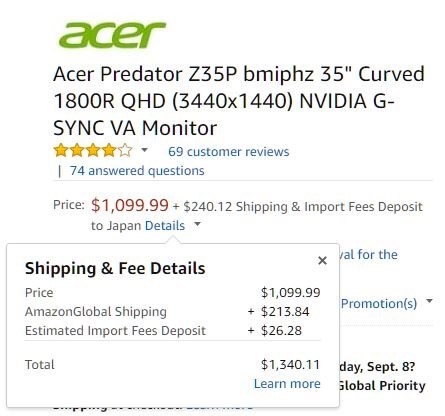Select the AmazonGlobal Shipping fee row

point(172,312)
